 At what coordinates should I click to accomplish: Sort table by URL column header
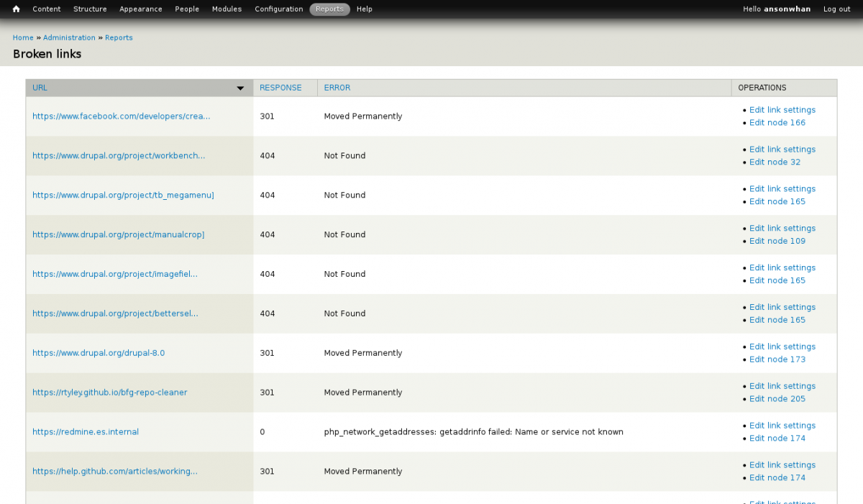pos(40,88)
